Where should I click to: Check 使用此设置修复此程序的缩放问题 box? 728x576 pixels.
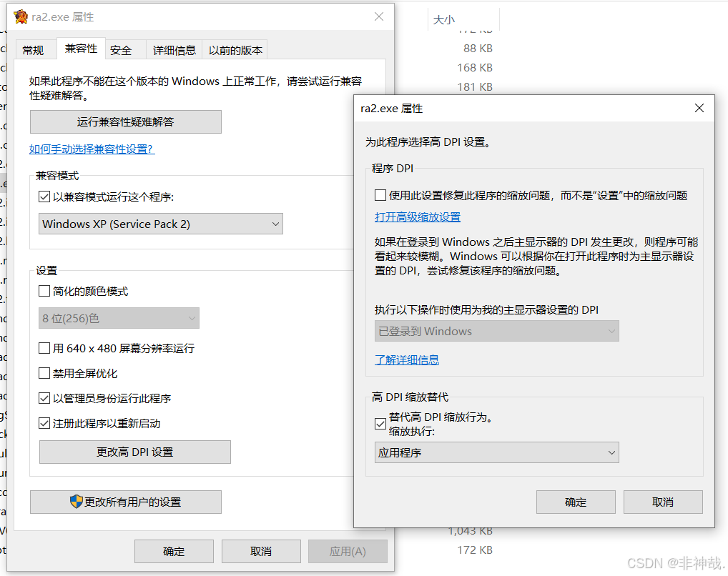[x=380, y=195]
